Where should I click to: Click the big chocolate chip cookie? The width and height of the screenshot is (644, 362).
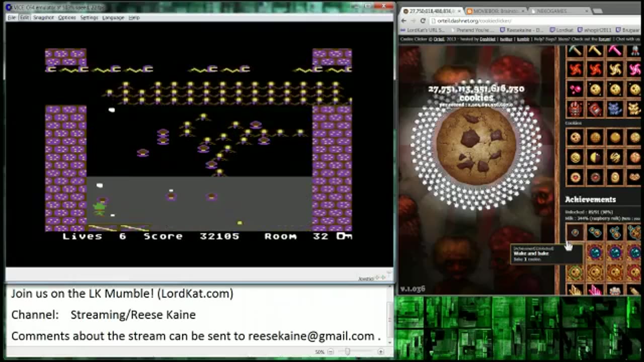(x=475, y=146)
